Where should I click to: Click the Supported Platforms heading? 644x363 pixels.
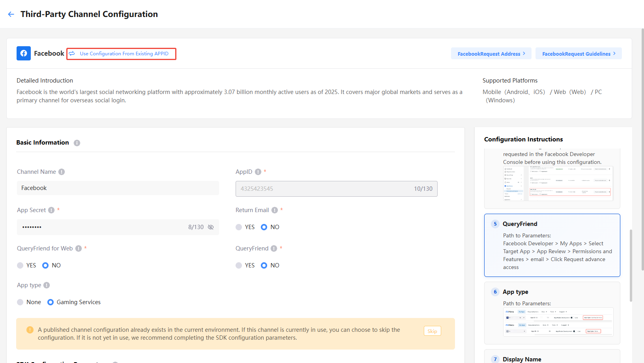point(510,81)
